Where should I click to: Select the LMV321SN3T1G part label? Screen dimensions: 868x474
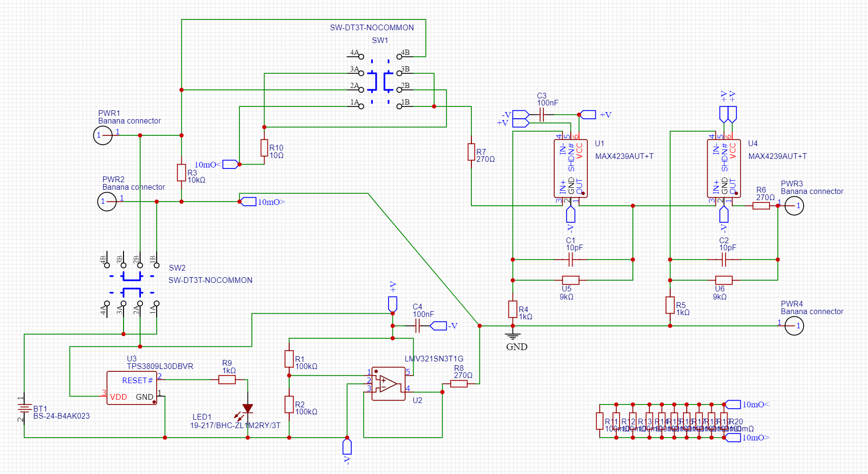tap(434, 359)
